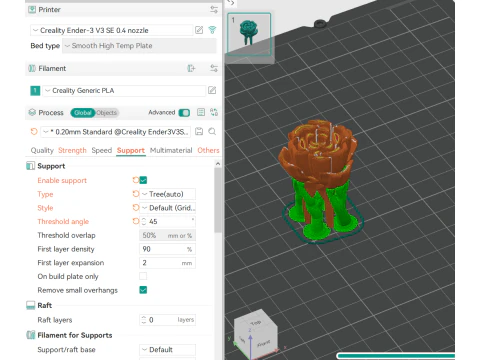Click the Raft layers stepper arrows
Viewport: 480px width, 360px height.
pyautogui.click(x=144, y=320)
